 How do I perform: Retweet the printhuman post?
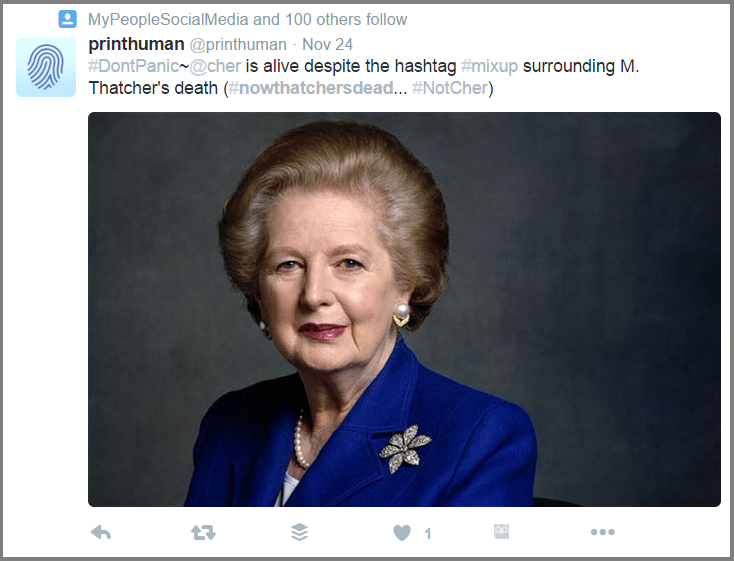(x=203, y=532)
